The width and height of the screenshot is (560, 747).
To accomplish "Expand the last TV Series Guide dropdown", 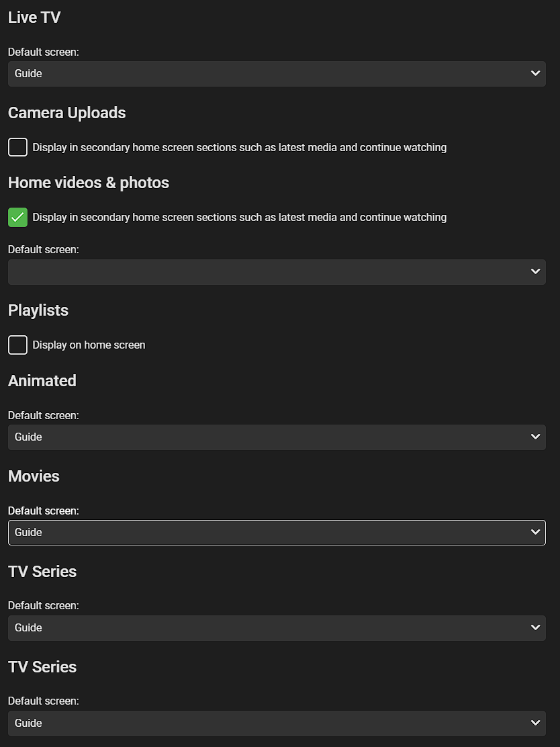I will [269, 723].
